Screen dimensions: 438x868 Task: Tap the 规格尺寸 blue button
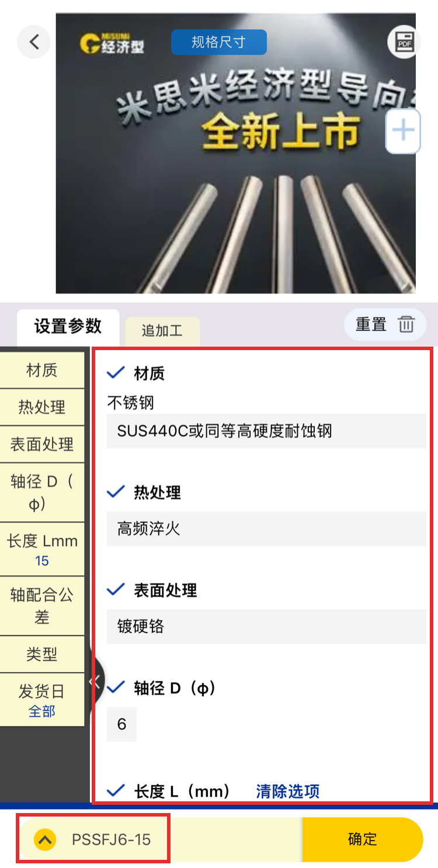[218, 42]
